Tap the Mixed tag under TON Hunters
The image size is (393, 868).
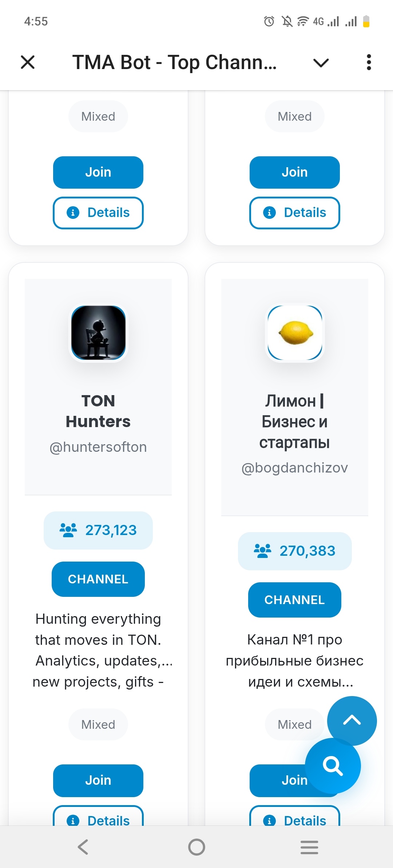[x=98, y=724]
